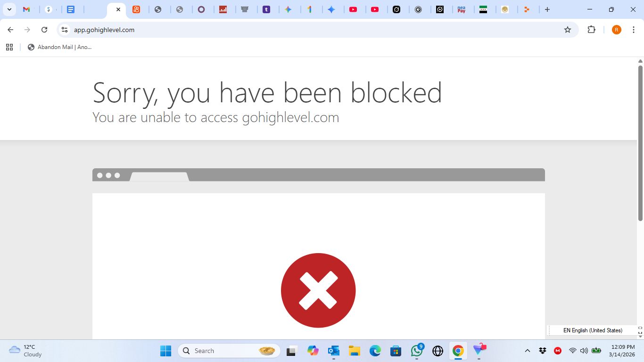Open a new browser tab
The width and height of the screenshot is (644, 362).
coord(547,9)
